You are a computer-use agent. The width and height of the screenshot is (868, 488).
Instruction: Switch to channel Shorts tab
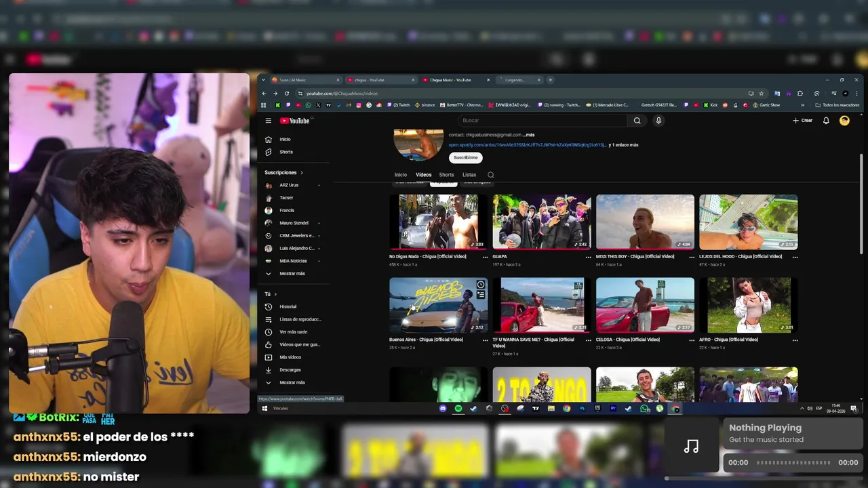click(x=446, y=175)
